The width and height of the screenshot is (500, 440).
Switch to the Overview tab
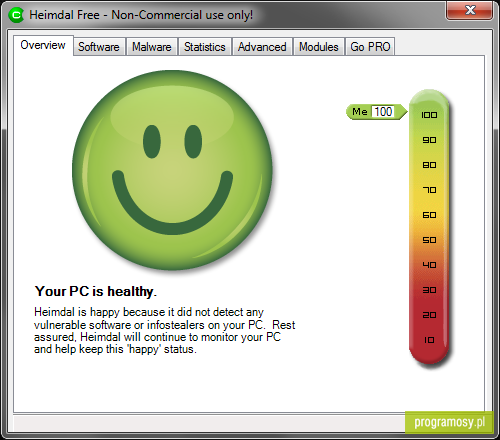click(x=43, y=45)
